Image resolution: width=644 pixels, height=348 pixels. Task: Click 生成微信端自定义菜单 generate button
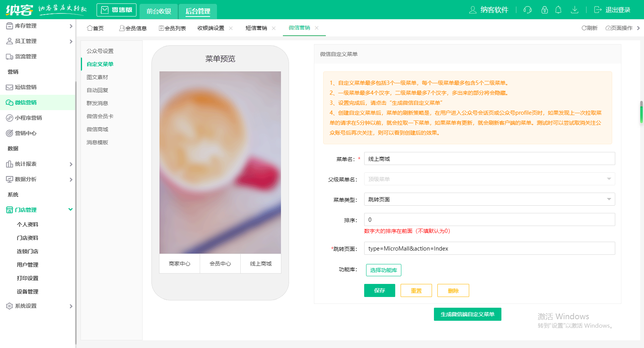pyautogui.click(x=467, y=314)
